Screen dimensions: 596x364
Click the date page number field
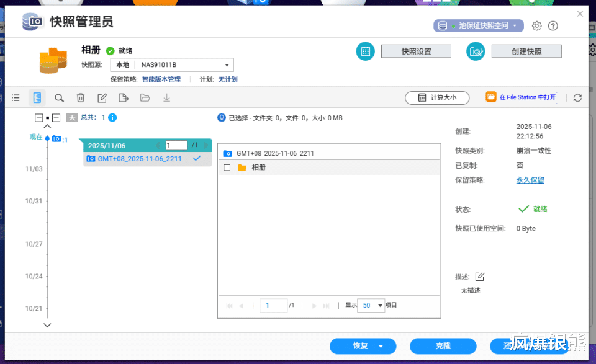(176, 145)
